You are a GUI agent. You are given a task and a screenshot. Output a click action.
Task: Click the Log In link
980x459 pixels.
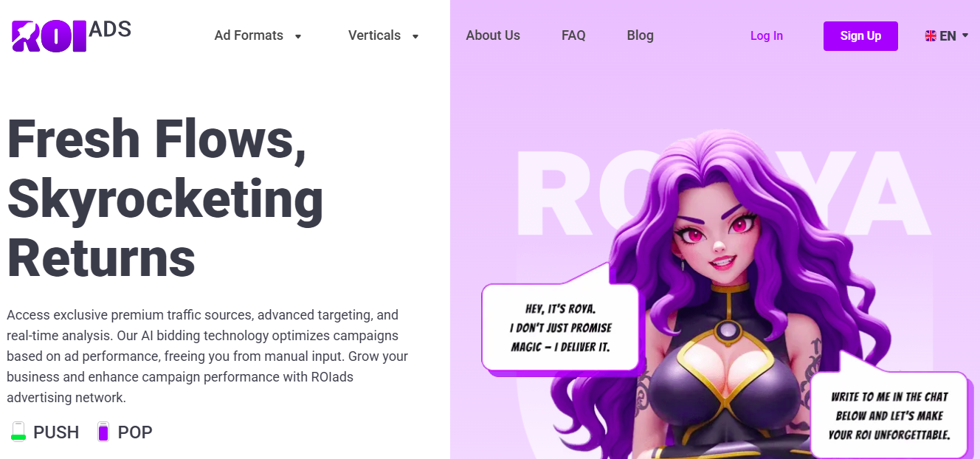pyautogui.click(x=767, y=35)
